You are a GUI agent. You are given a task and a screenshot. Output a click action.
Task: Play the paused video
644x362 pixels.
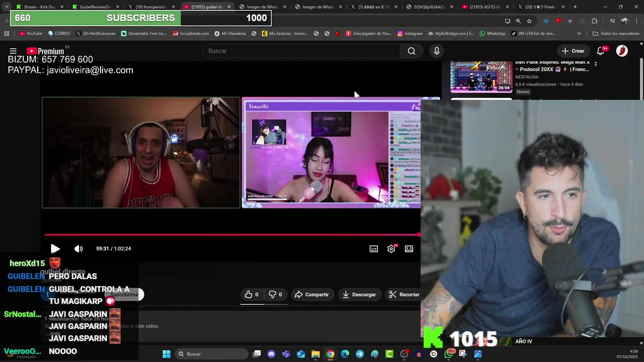coord(55,248)
